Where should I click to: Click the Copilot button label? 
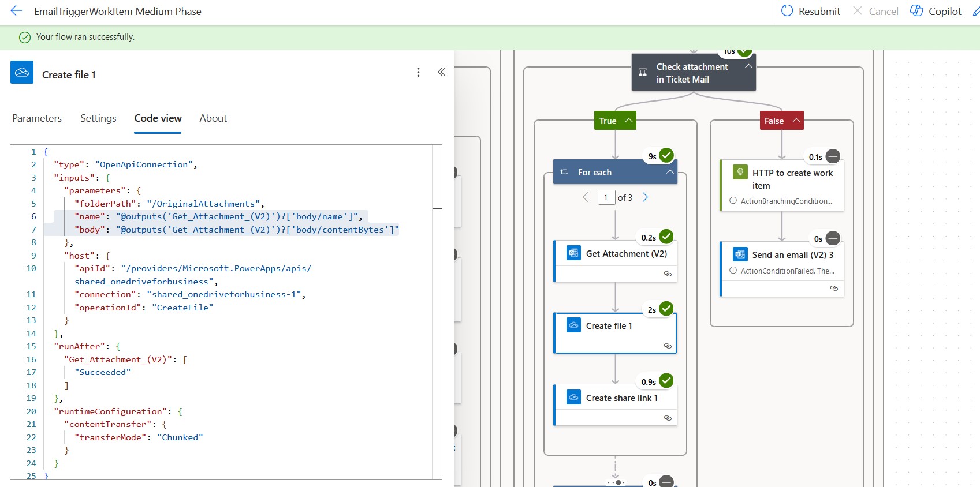[x=945, y=11]
